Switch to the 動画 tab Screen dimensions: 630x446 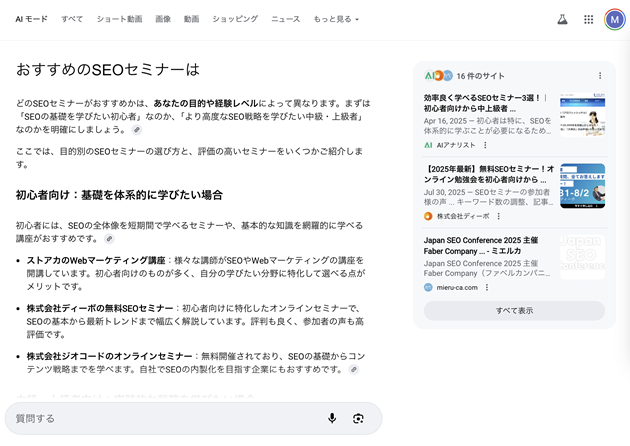[x=191, y=19]
